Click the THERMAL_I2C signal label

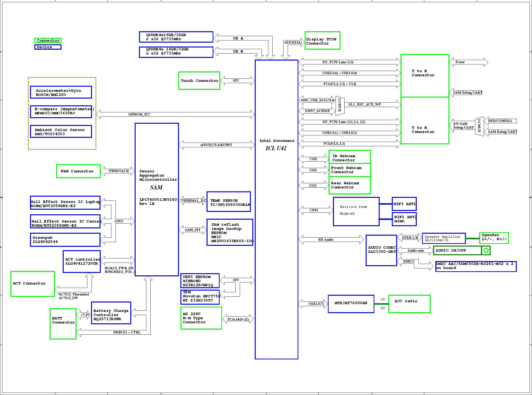(193, 201)
